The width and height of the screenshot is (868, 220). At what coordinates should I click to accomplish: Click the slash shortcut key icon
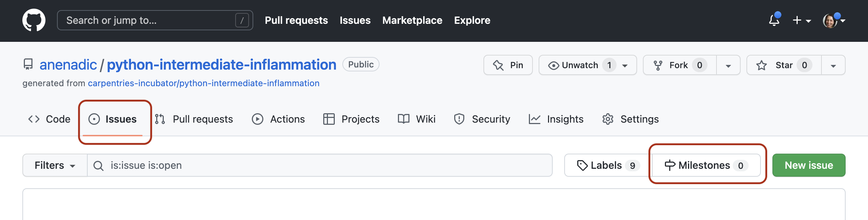(x=242, y=20)
